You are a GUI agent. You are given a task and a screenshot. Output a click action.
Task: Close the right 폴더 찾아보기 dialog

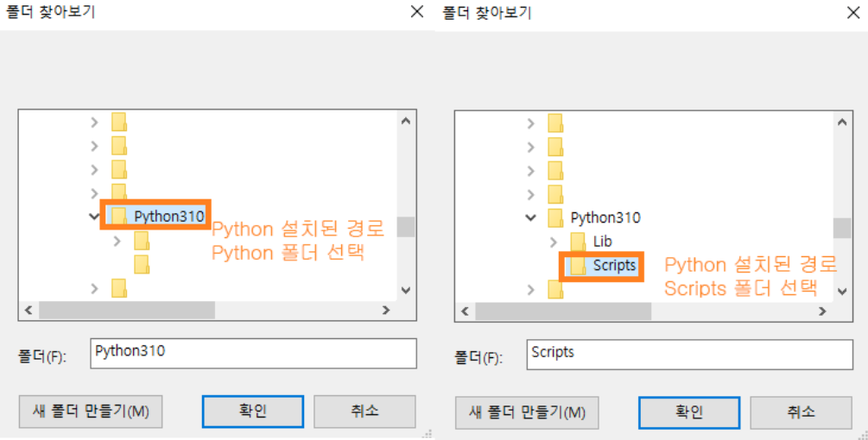pos(853,12)
